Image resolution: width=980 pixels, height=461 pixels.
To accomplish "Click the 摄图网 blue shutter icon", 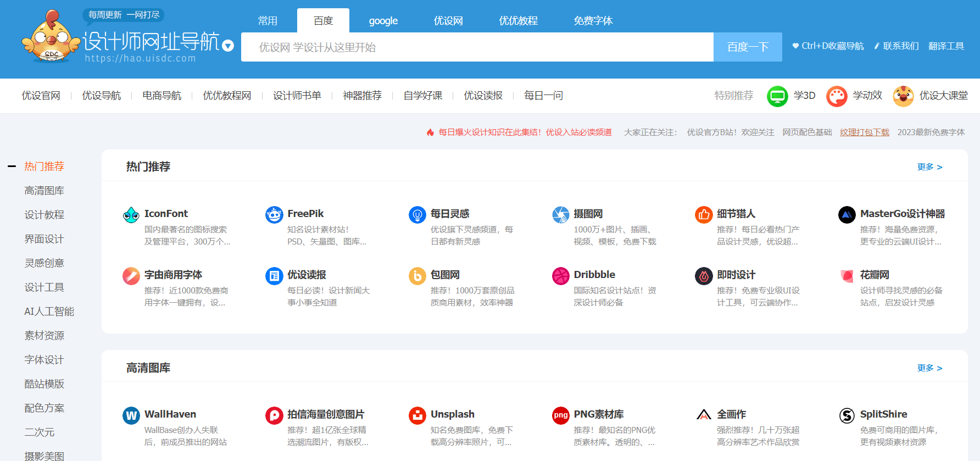I will coord(561,215).
